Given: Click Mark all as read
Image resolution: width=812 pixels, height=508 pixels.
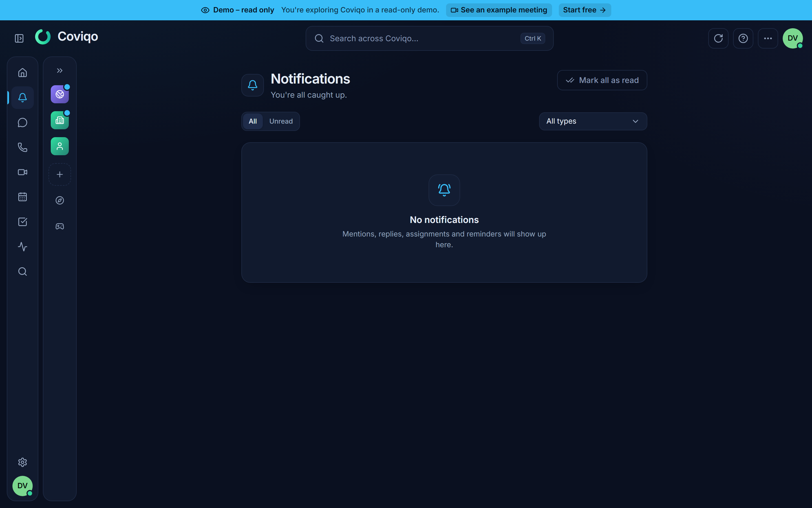Looking at the screenshot, I should point(602,80).
